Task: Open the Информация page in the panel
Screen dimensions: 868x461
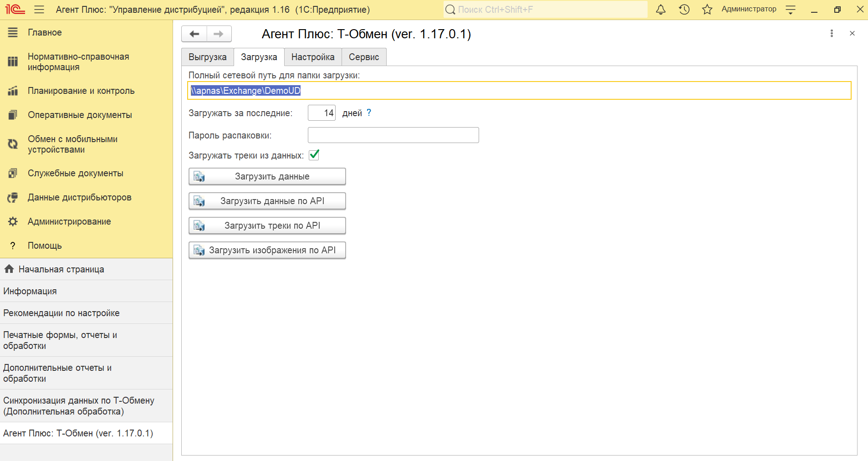Action: click(x=86, y=291)
